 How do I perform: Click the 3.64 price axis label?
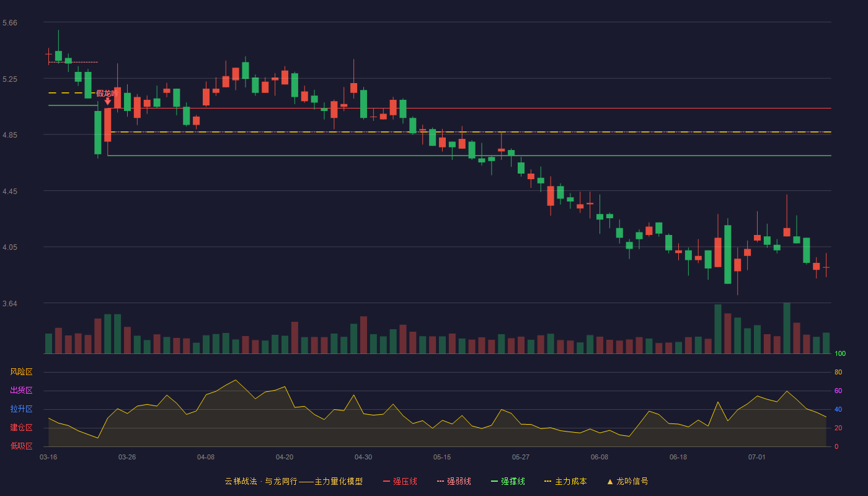[10, 304]
